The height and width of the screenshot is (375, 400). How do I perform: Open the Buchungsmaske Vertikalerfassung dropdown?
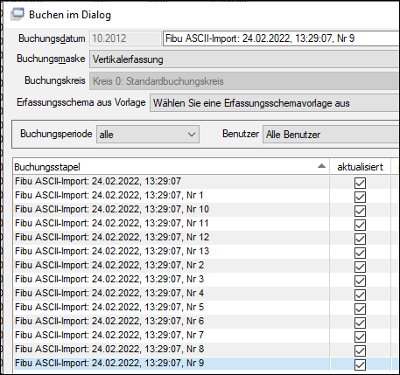(x=244, y=60)
